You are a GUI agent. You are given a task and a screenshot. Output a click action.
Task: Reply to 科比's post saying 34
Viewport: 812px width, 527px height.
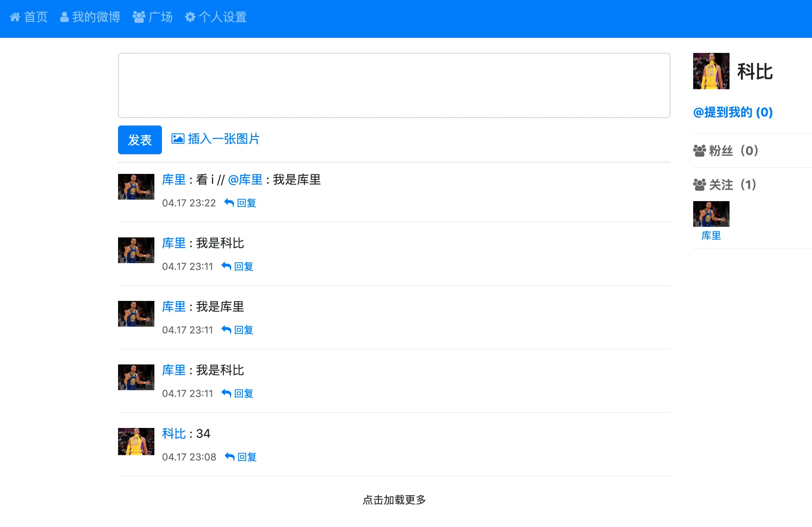(247, 457)
